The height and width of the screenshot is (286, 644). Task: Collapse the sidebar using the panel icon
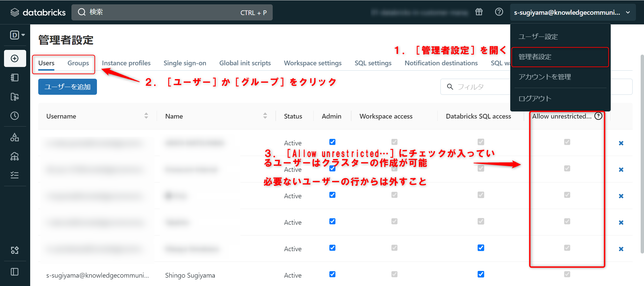pos(15,272)
